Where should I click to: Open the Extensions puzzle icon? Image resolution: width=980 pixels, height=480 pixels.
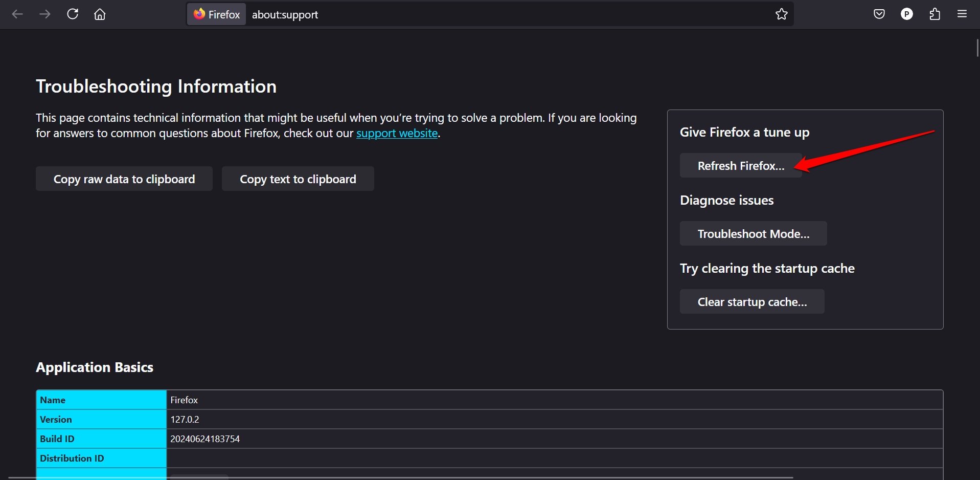click(x=935, y=14)
